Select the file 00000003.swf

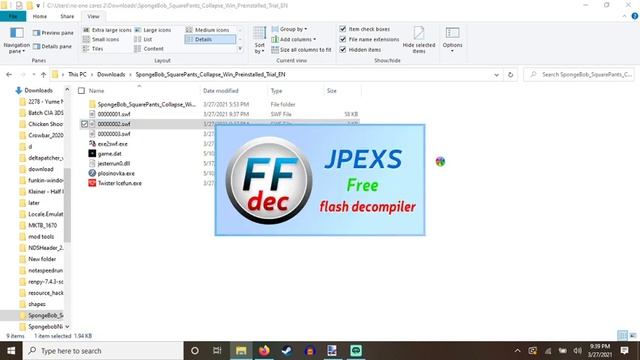click(114, 134)
